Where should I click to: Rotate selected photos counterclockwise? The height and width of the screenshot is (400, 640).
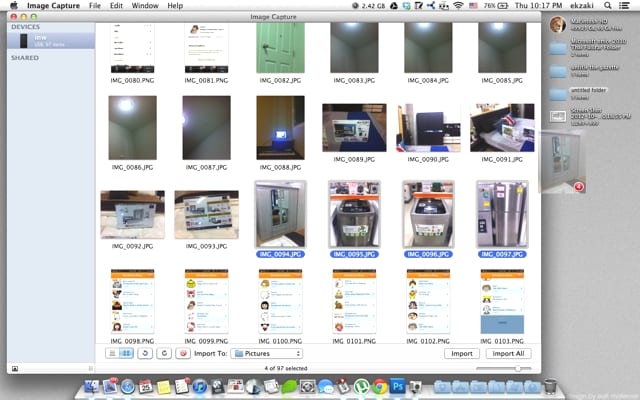pos(145,353)
